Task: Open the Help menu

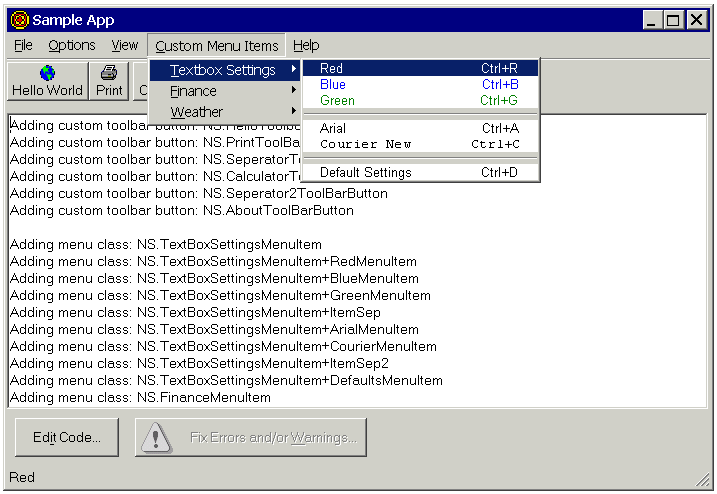Action: click(x=306, y=46)
